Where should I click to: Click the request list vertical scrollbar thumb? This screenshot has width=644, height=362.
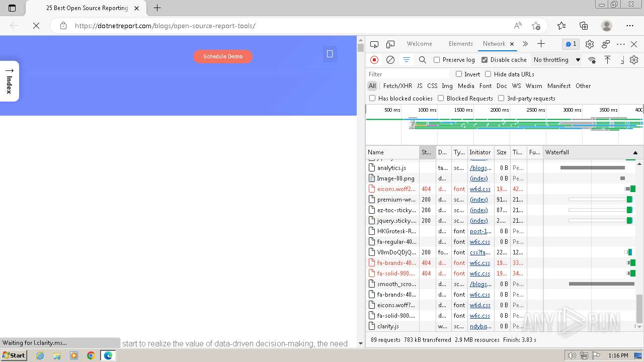(639, 309)
